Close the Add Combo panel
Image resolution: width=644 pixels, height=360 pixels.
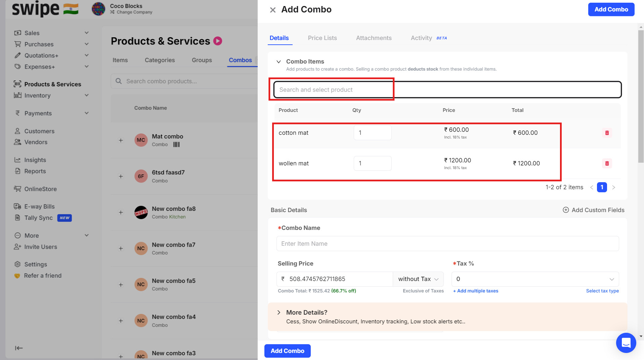pos(273,10)
